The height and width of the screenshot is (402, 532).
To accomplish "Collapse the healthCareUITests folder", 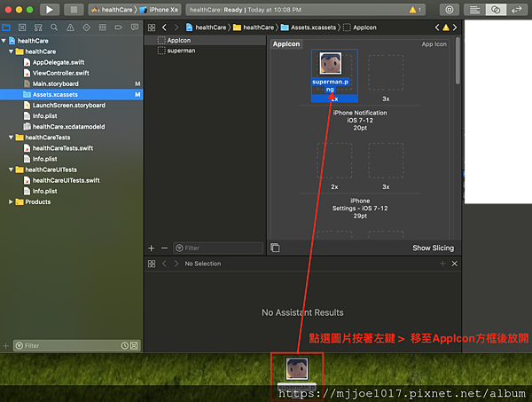I will [11, 169].
